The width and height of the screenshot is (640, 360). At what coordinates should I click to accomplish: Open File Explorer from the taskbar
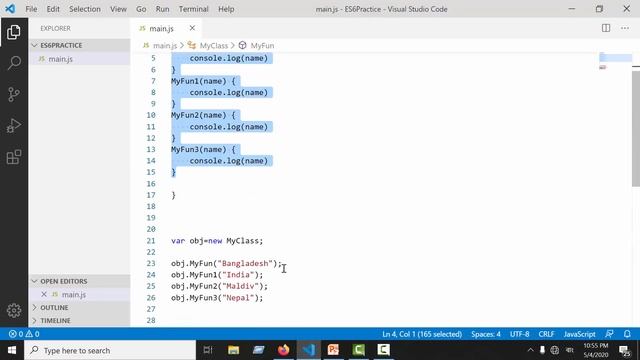[x=233, y=350]
